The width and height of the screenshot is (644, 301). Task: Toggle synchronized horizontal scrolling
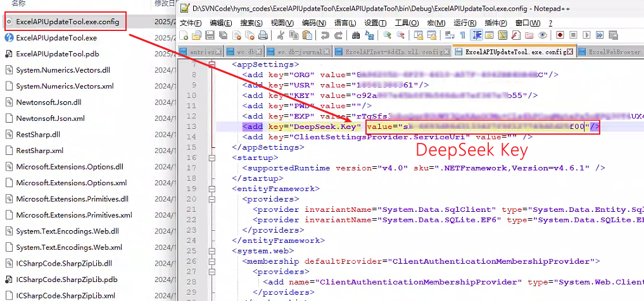[x=432, y=35]
